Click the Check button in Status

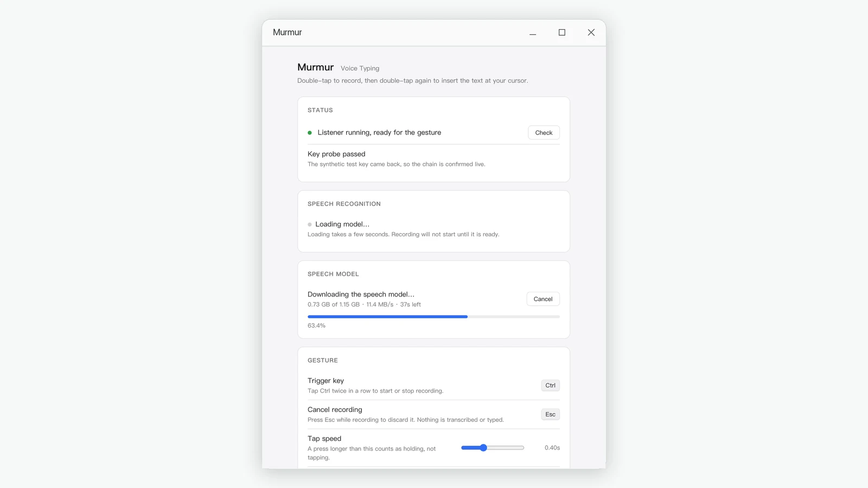point(544,133)
